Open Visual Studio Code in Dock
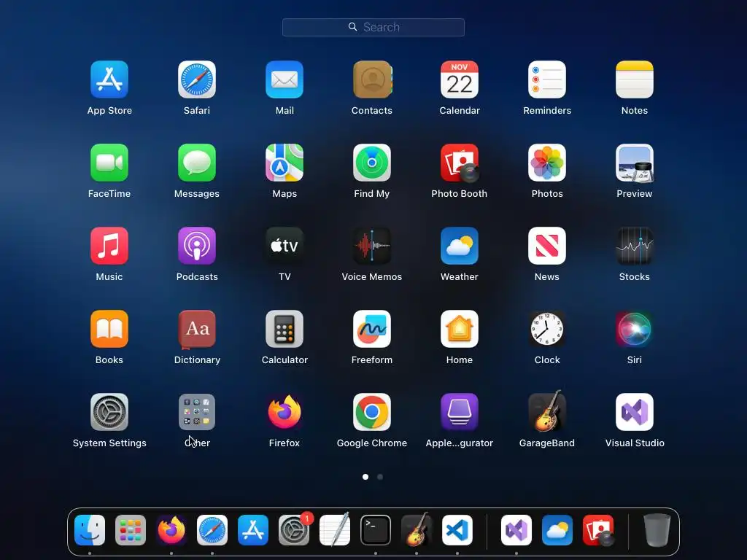The width and height of the screenshot is (747, 560). tap(457, 530)
